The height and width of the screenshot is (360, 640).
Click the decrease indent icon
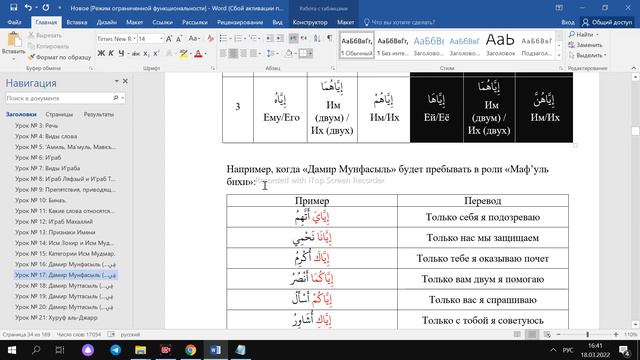point(269,38)
